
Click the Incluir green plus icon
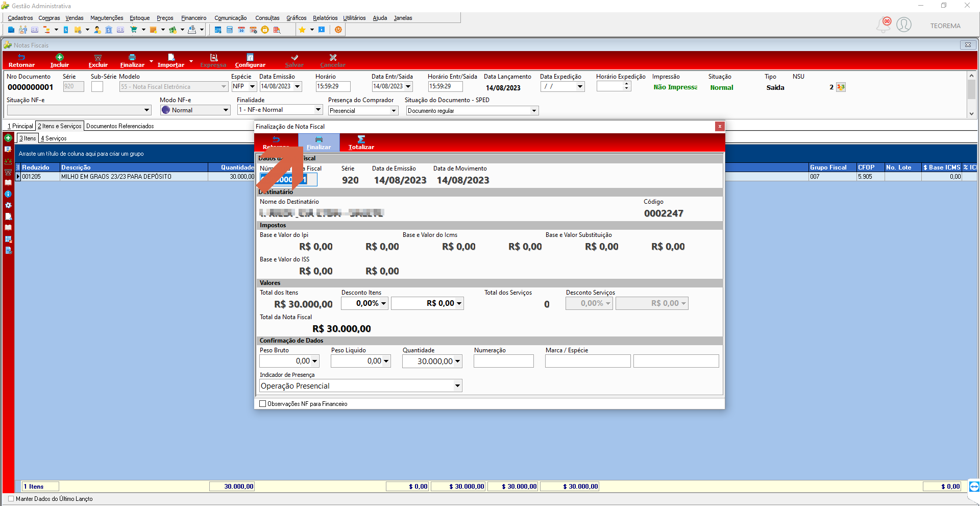[60, 57]
